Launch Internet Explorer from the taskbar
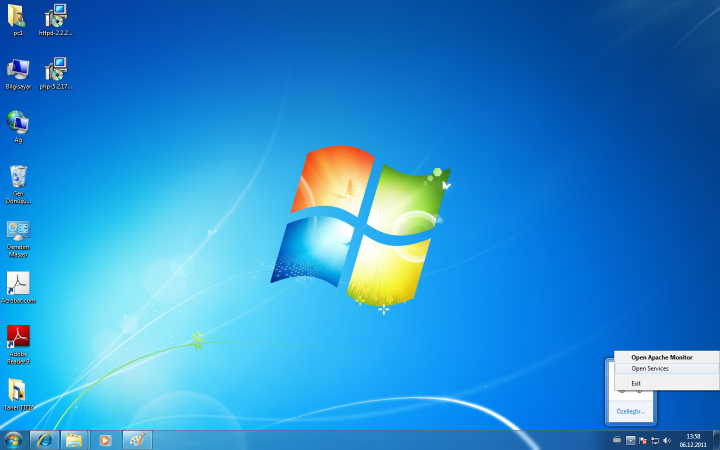This screenshot has width=720, height=450. (44, 440)
